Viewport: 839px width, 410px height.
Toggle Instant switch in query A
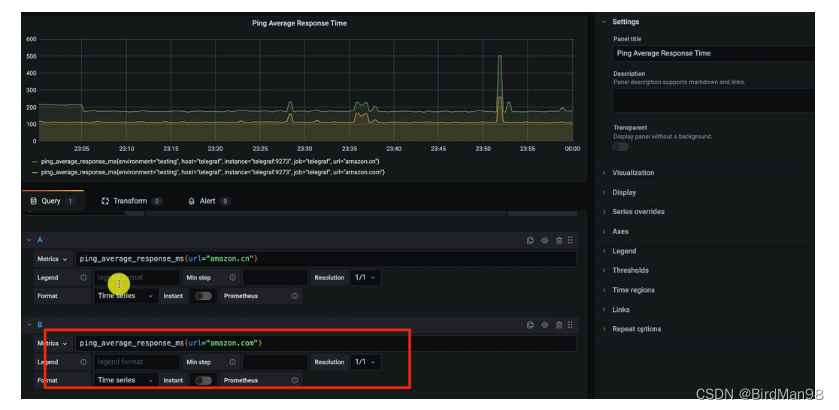pyautogui.click(x=203, y=296)
